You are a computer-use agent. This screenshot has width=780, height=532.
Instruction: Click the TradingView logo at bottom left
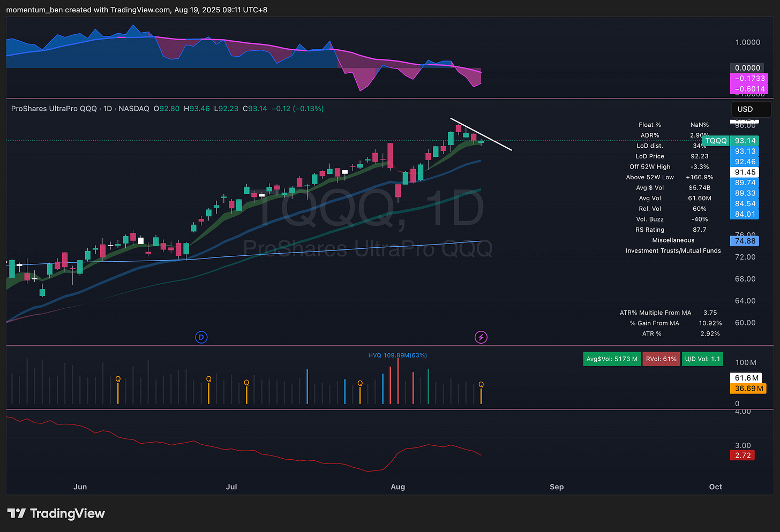pyautogui.click(x=56, y=513)
